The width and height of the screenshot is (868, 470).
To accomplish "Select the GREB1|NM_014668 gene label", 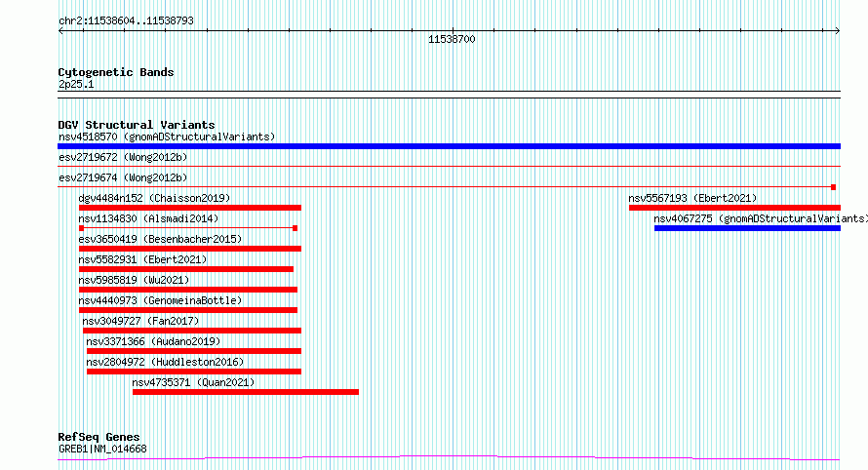I will pos(102,449).
